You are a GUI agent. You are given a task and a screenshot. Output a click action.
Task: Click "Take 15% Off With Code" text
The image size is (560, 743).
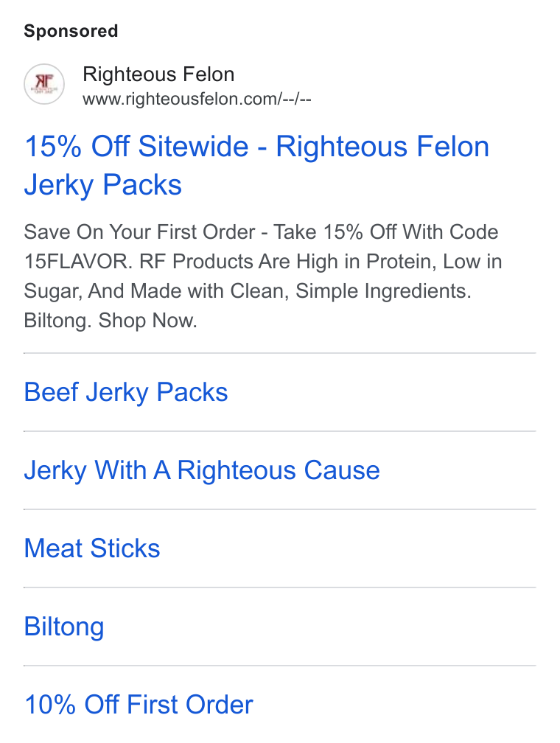(385, 232)
